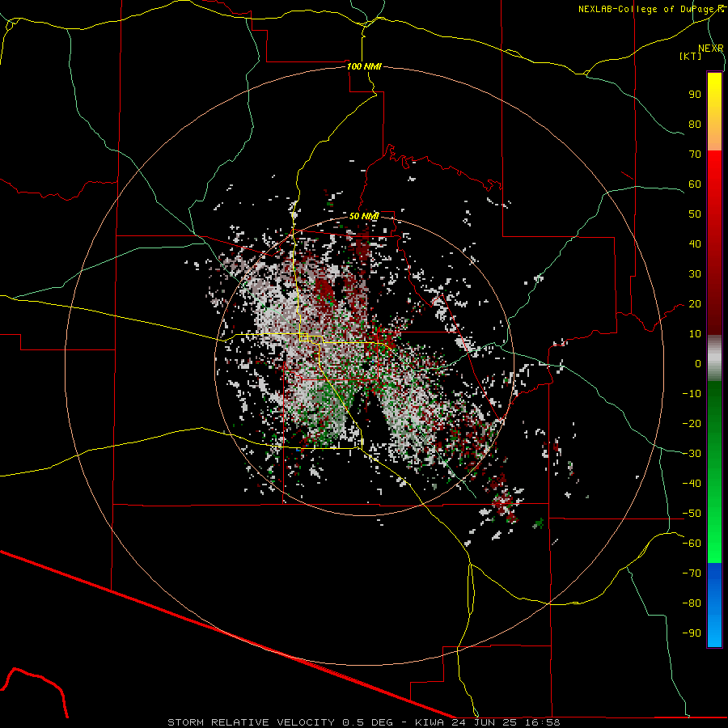Click the KIWA radar site identifier
Image resolution: width=728 pixels, height=728 pixels.
coord(429,722)
